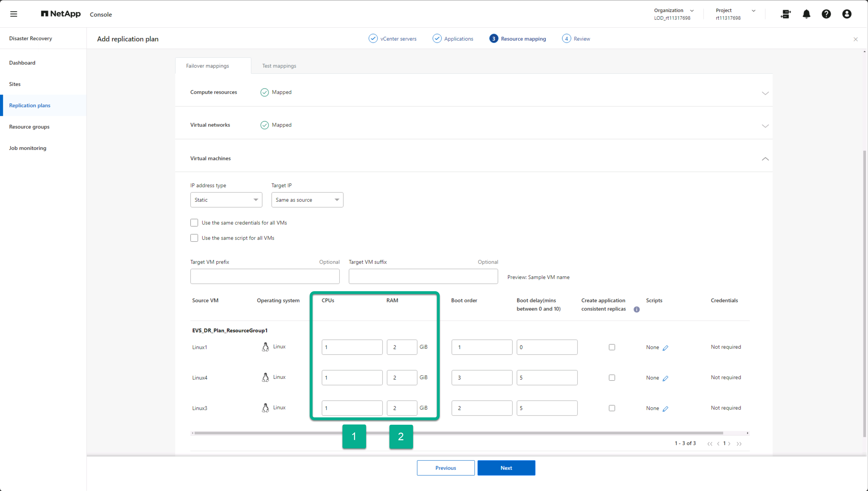Open the Target IP dropdown

[307, 200]
